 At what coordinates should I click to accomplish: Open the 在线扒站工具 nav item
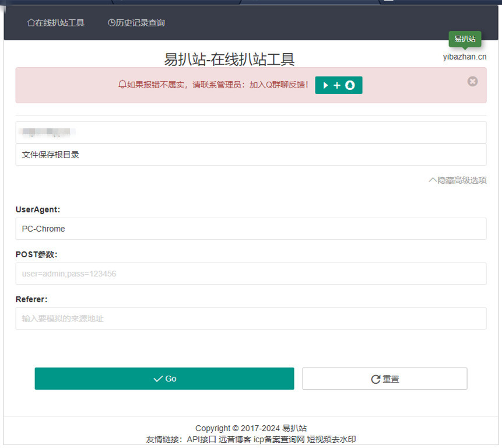tap(56, 23)
